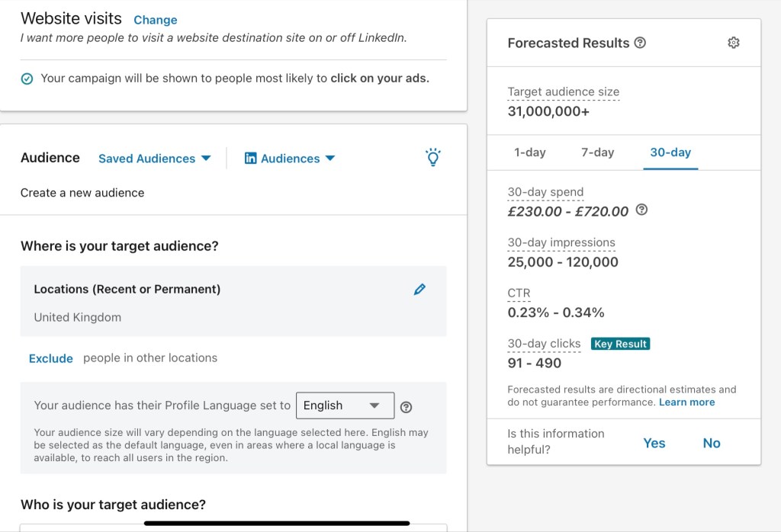Switch to the 1-day forecast tab
The width and height of the screenshot is (781, 532).
pos(529,152)
